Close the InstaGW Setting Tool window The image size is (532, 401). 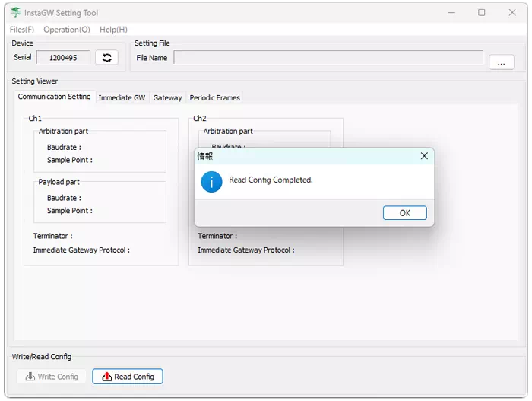512,13
